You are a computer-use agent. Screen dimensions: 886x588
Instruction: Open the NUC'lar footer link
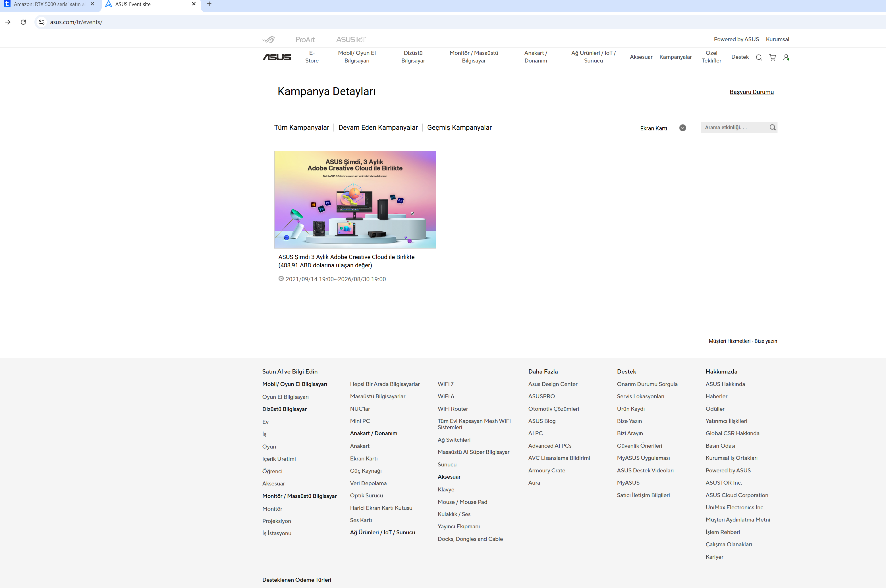(x=360, y=409)
